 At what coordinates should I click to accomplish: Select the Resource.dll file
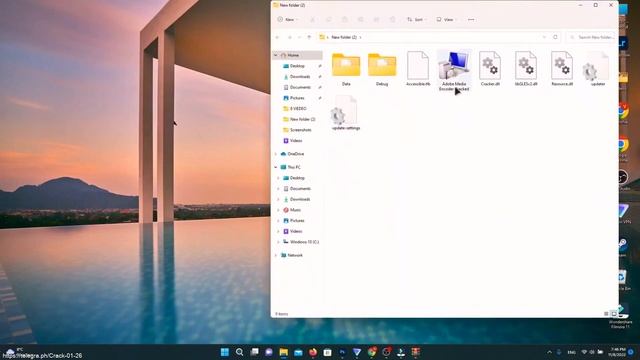tap(562, 69)
